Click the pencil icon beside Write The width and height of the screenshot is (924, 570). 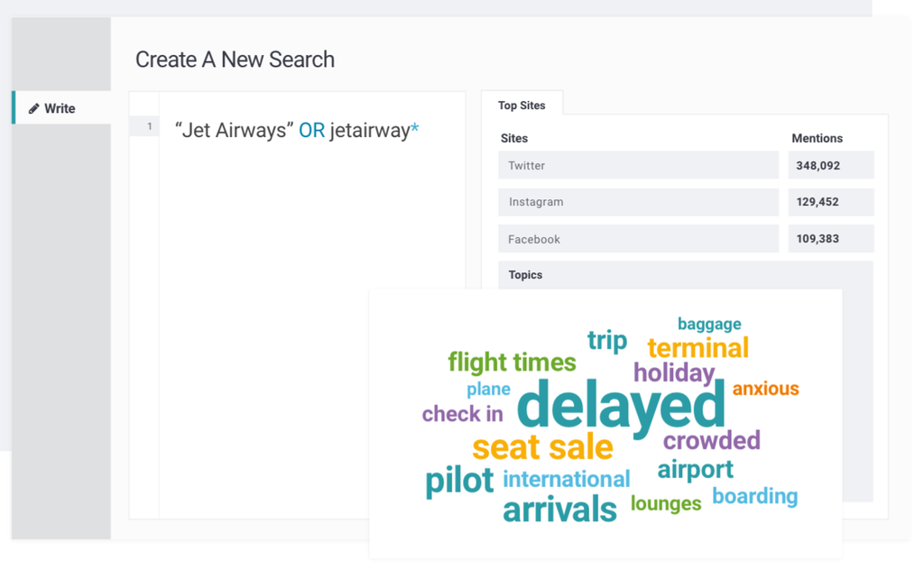(x=34, y=108)
